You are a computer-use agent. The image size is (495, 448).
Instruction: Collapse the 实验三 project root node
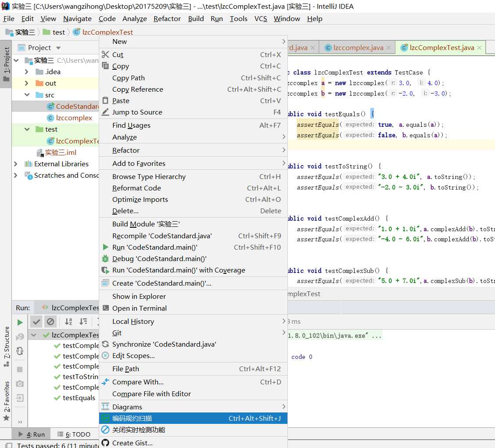(16, 60)
